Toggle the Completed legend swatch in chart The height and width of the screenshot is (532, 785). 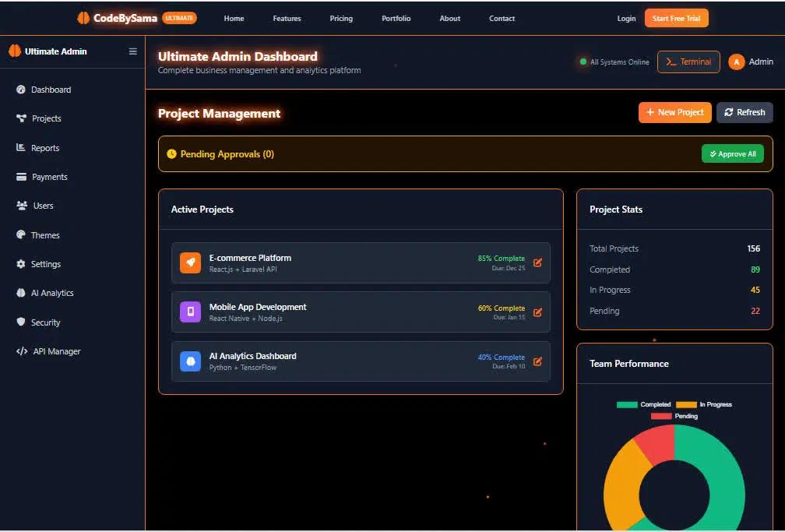pyautogui.click(x=627, y=404)
